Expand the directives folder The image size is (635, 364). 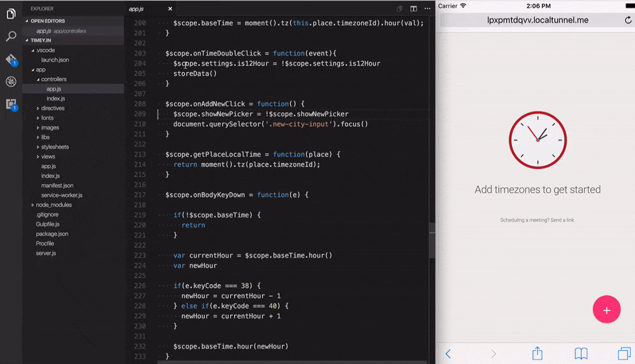pyautogui.click(x=52, y=108)
